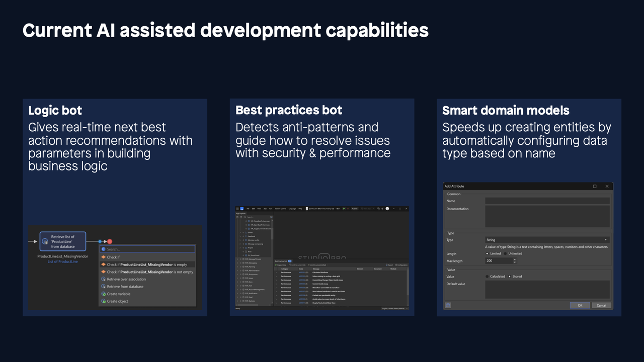
Task: Pick 'Retrieve over association' suggestion
Action: point(147,279)
